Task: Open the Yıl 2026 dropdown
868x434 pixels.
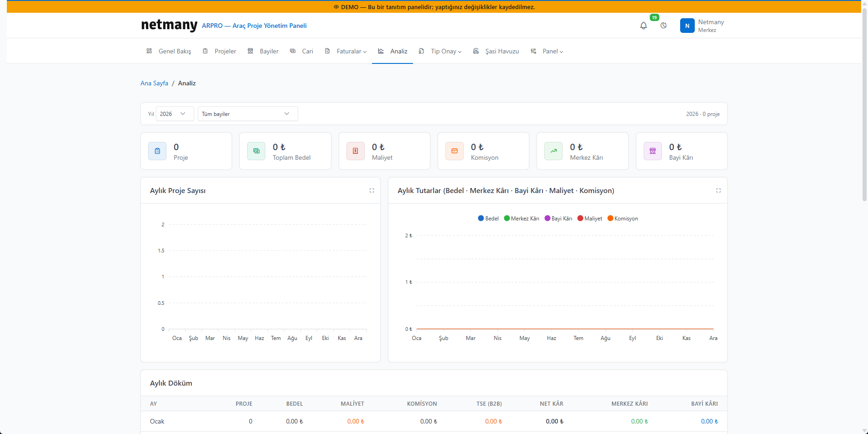Action: tap(175, 114)
